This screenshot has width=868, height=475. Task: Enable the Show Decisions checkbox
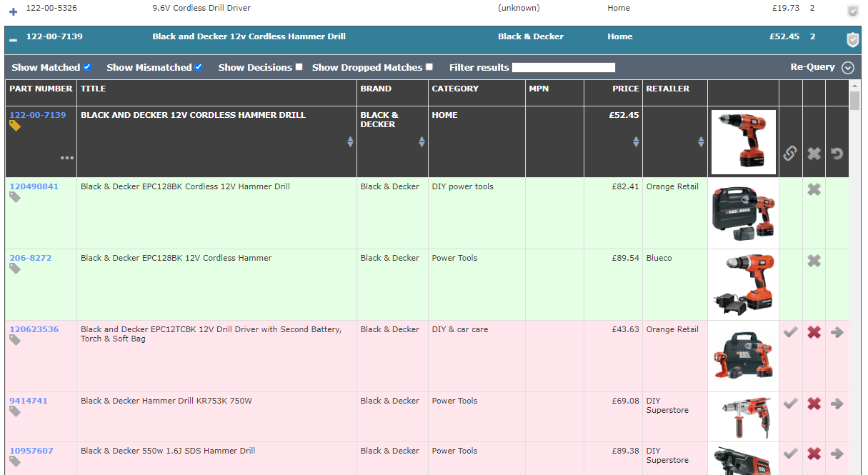tap(299, 66)
